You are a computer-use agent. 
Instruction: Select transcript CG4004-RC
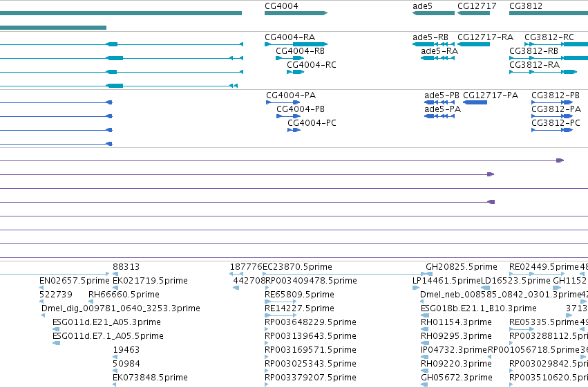(295, 72)
